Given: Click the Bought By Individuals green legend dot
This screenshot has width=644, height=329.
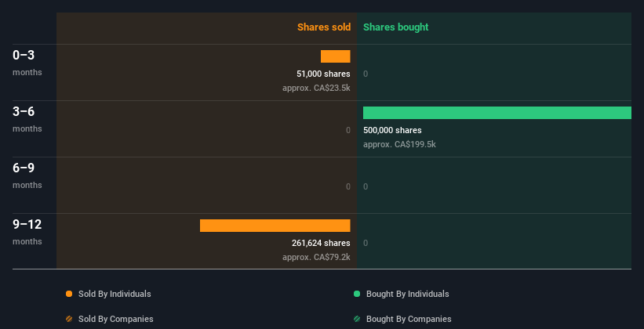Looking at the screenshot, I should coord(357,294).
